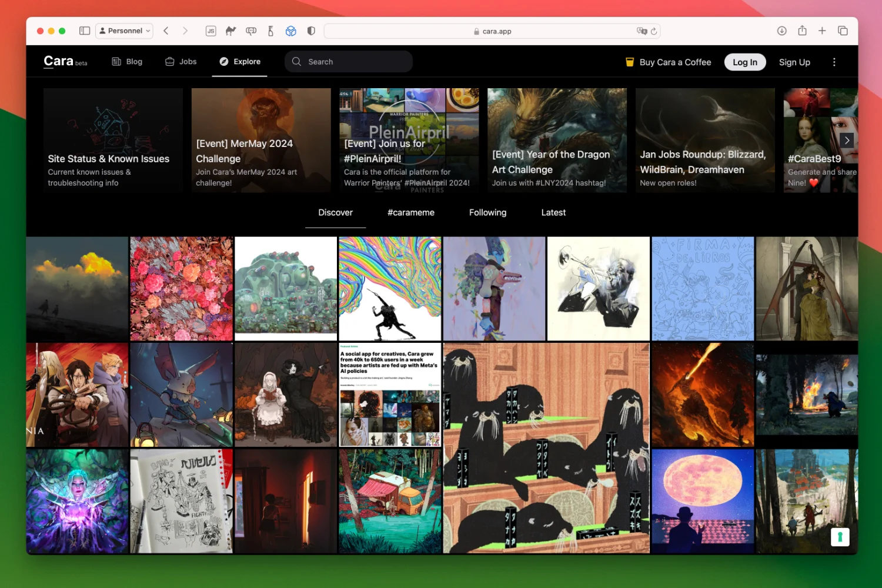
Task: Open the blue Firma de Libros sketch
Action: (x=703, y=289)
